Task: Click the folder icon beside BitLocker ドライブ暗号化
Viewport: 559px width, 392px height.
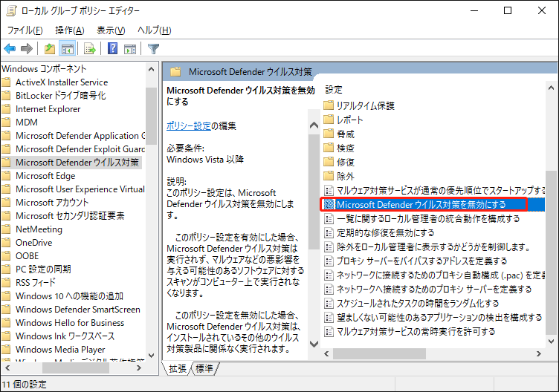Action: [x=6, y=96]
